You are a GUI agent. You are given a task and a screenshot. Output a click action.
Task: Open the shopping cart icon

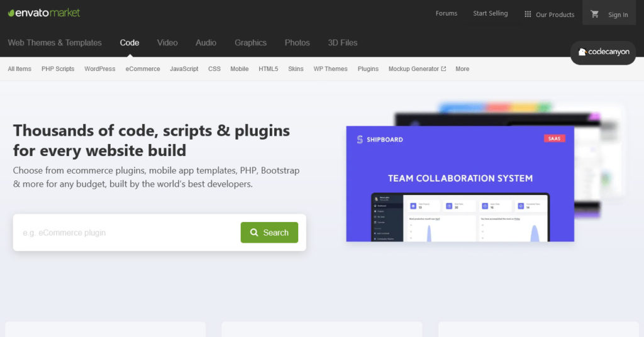coord(594,14)
